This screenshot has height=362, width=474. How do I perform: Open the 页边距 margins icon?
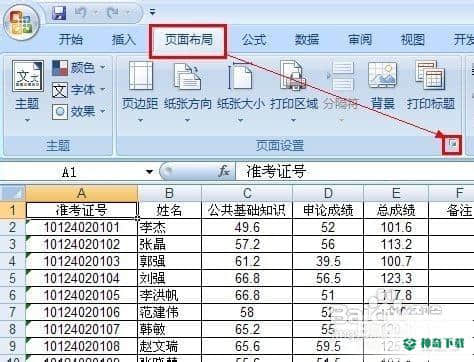point(141,76)
